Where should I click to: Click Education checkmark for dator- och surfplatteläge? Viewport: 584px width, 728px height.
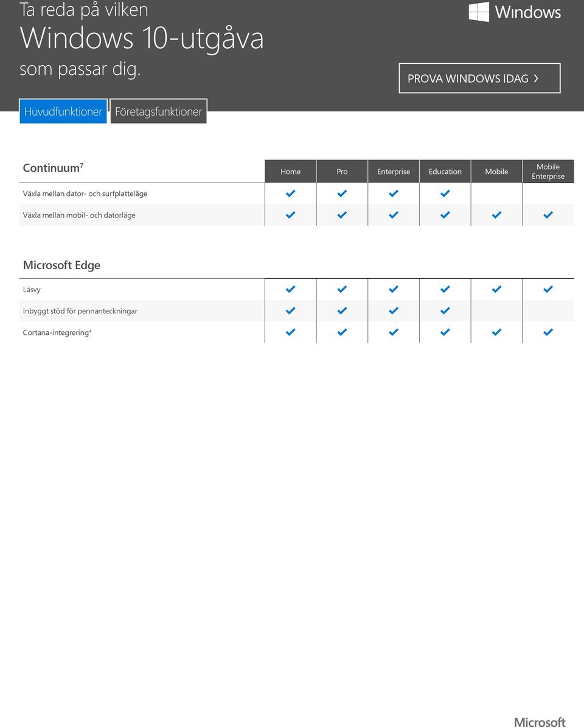[x=445, y=193]
